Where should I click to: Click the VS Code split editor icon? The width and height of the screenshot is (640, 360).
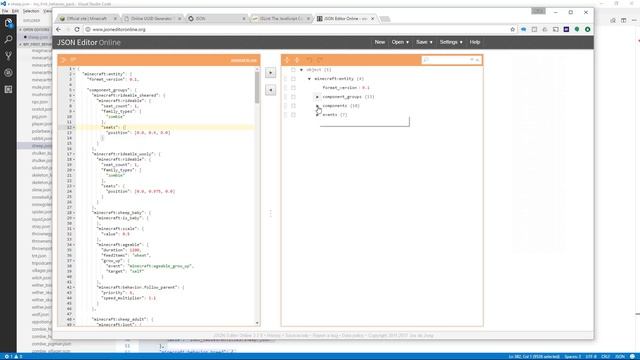click(623, 20)
